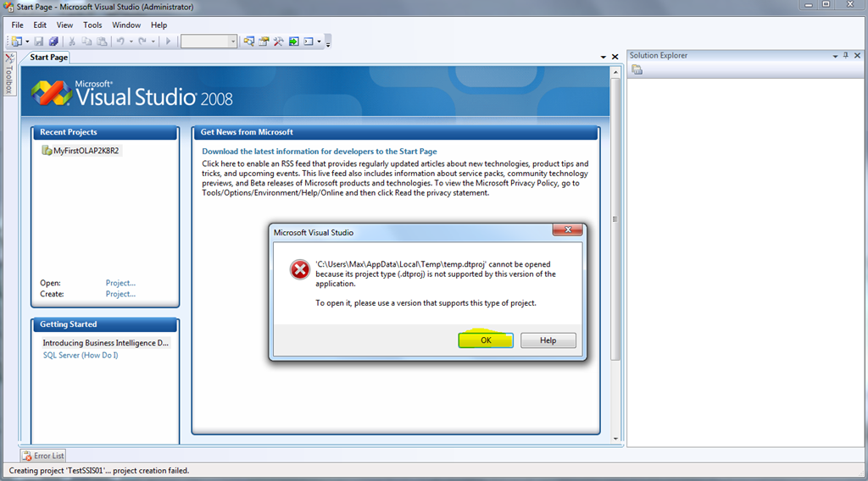Image resolution: width=868 pixels, height=481 pixels.
Task: Click the Paste toolbar icon
Action: tap(102, 41)
